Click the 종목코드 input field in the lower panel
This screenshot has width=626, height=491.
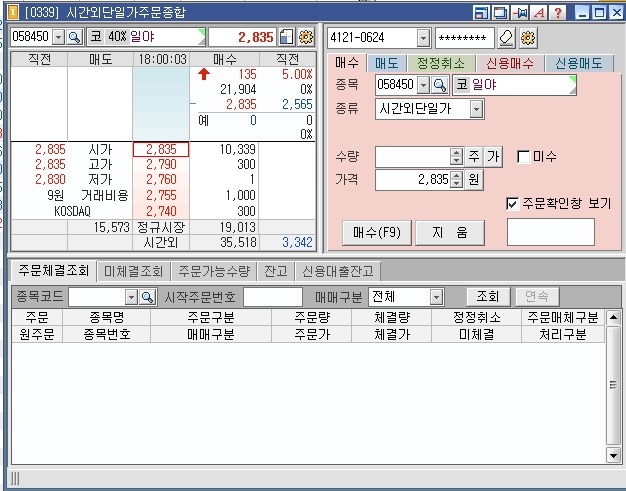click(97, 297)
